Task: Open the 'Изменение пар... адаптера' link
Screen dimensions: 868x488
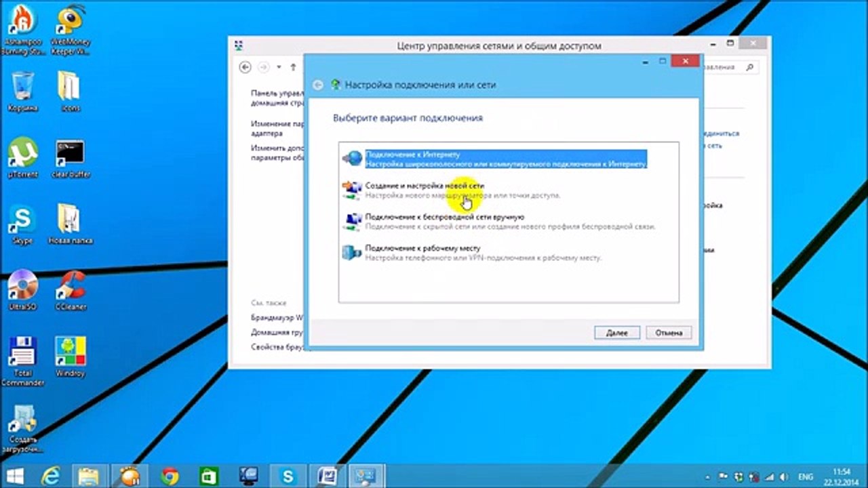Action: click(277, 129)
